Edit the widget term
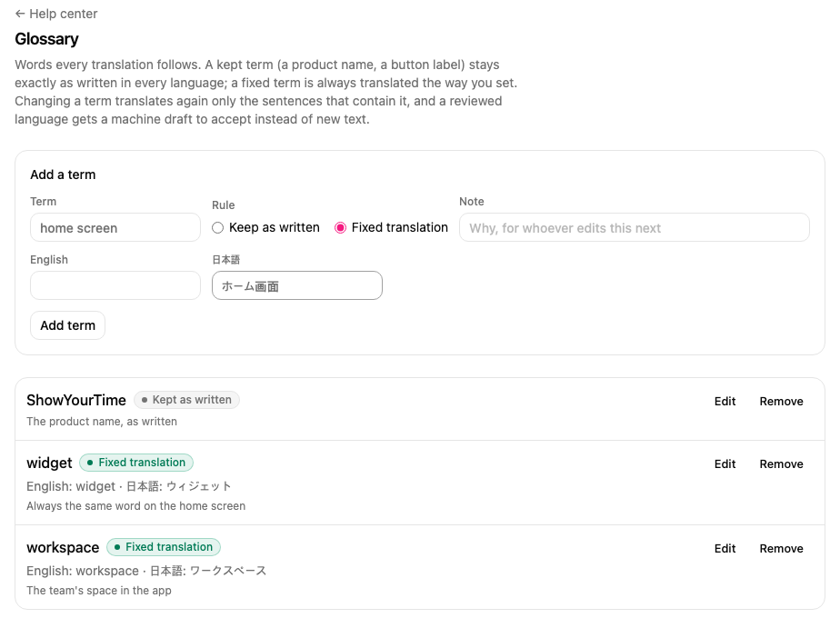The width and height of the screenshot is (840, 618). tap(725, 463)
